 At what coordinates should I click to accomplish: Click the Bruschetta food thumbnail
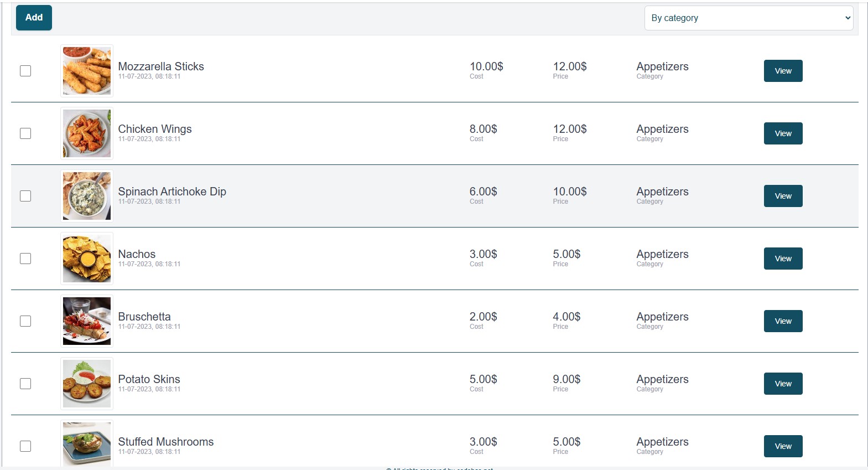(87, 321)
